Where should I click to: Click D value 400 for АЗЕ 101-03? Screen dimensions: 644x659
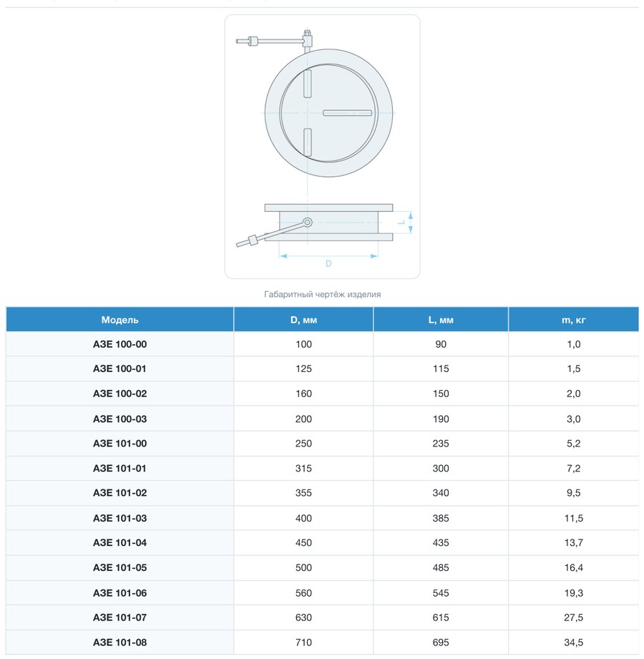pos(303,518)
